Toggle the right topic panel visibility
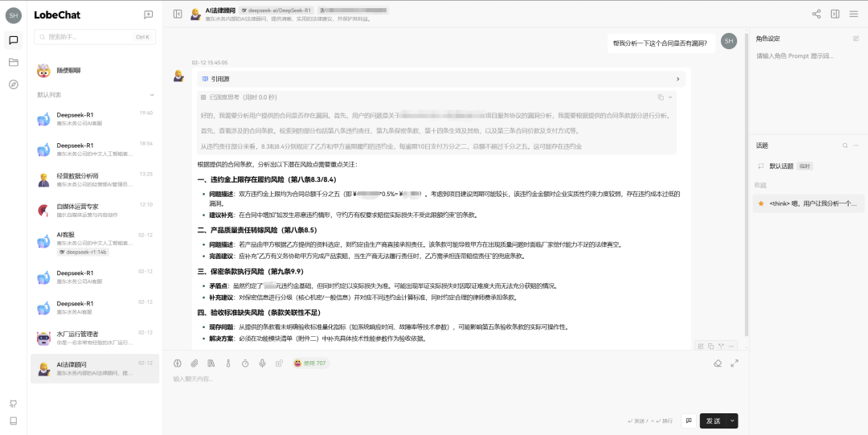Image resolution: width=868 pixels, height=435 pixels. [835, 14]
